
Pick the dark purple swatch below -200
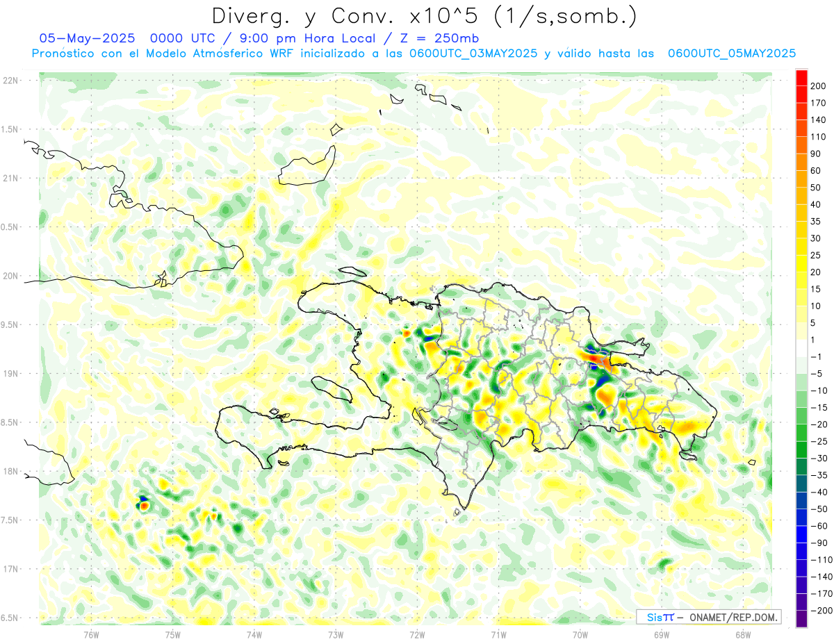click(x=801, y=618)
